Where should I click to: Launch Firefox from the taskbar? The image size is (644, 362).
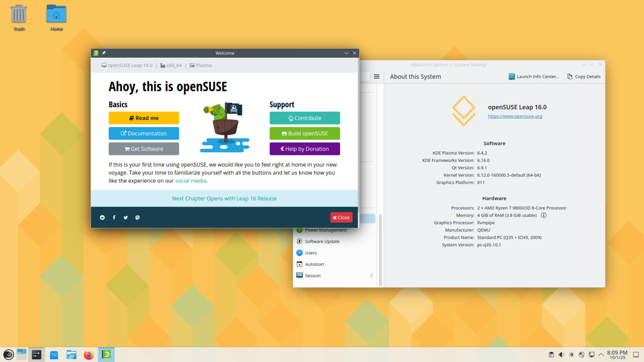click(x=89, y=355)
